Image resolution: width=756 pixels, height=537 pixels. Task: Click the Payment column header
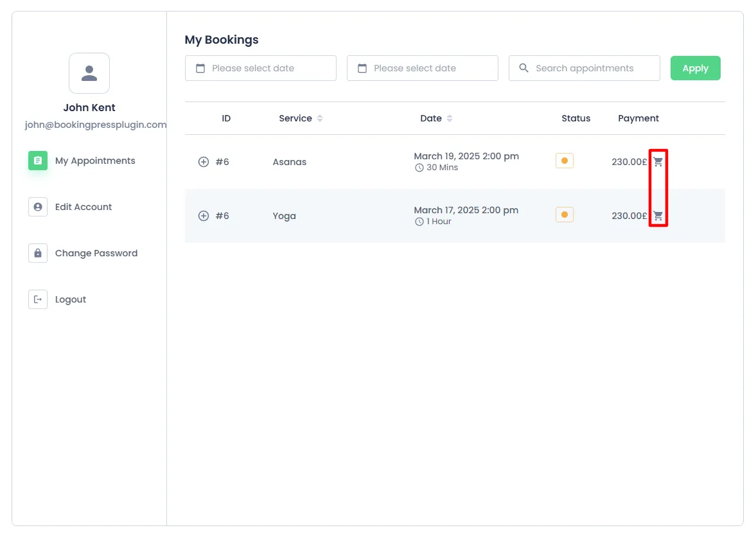click(x=638, y=119)
